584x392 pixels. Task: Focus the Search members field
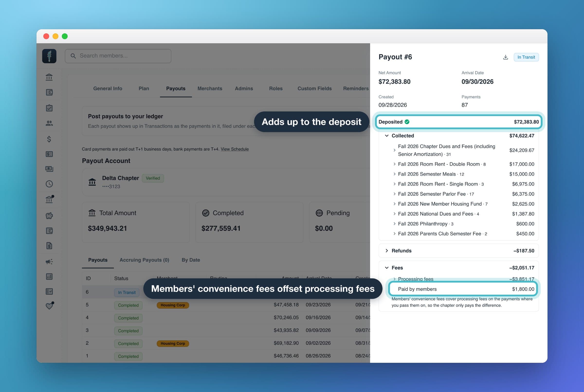point(118,56)
